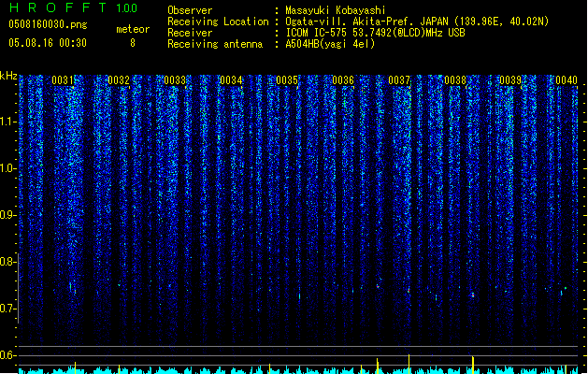Screen dimensions: 588x374
Task: Click the kHz axis unit label
Action: click(8, 76)
